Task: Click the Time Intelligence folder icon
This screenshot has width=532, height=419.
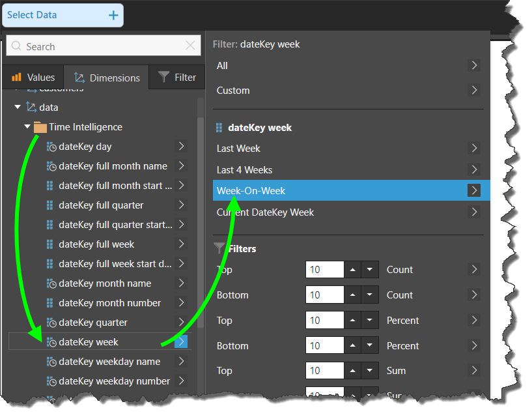Action: click(x=40, y=127)
